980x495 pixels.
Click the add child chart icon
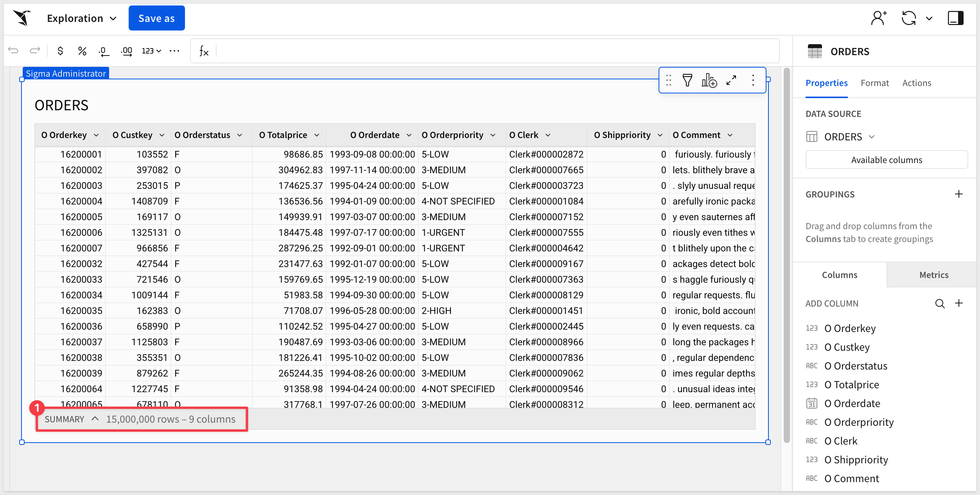click(709, 81)
